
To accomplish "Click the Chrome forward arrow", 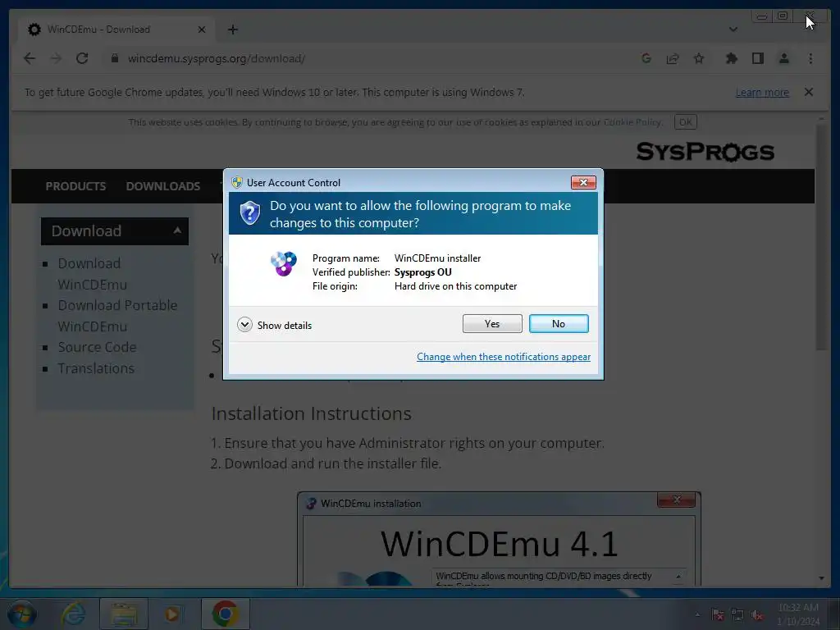I will [x=56, y=58].
